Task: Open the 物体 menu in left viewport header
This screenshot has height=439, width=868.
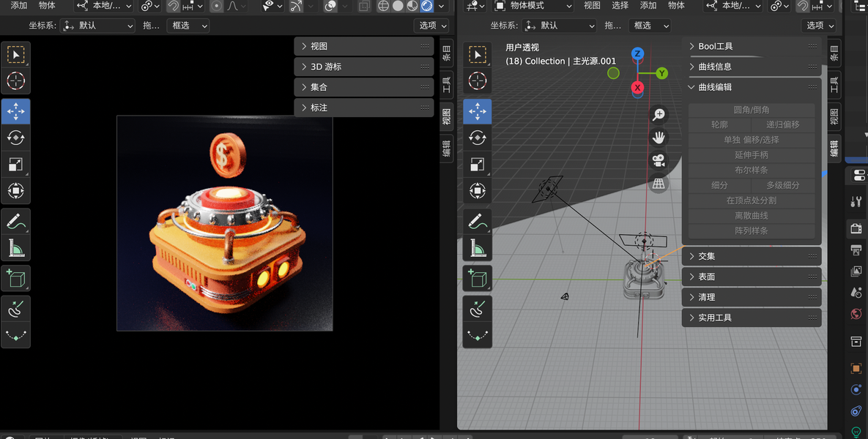Action: point(47,6)
